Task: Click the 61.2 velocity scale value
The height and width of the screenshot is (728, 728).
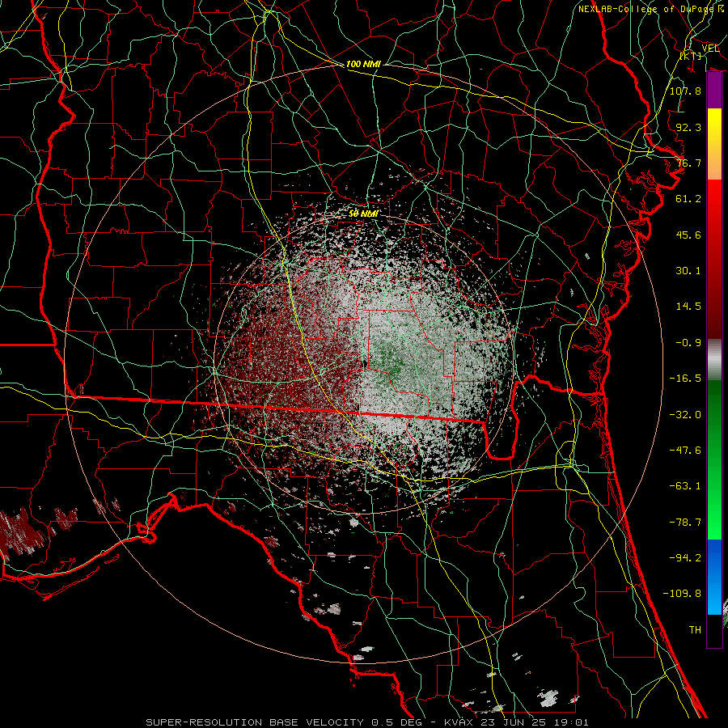Action: pyautogui.click(x=688, y=199)
